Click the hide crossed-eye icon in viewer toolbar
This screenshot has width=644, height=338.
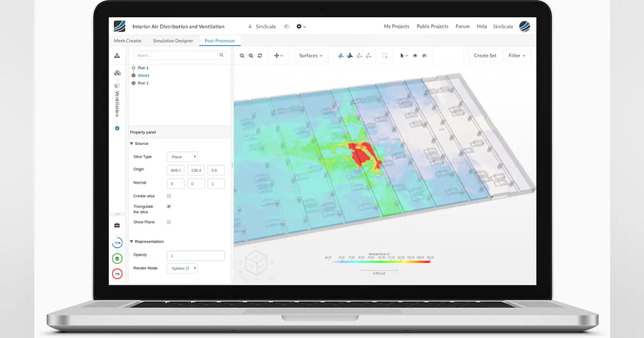point(425,56)
